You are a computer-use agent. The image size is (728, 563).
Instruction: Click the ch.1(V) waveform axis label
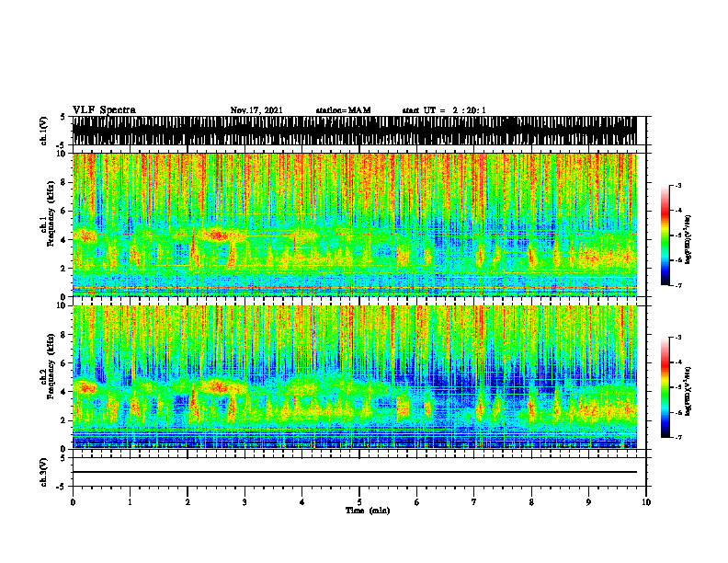coord(44,131)
